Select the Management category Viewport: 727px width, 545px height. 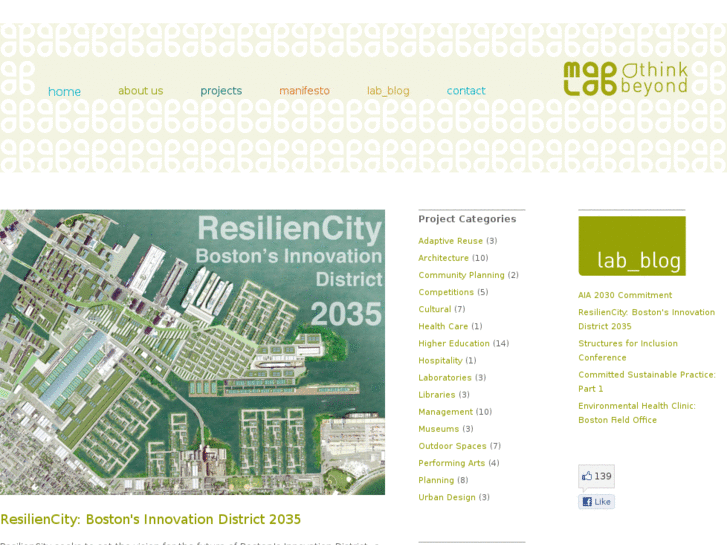[446, 412]
